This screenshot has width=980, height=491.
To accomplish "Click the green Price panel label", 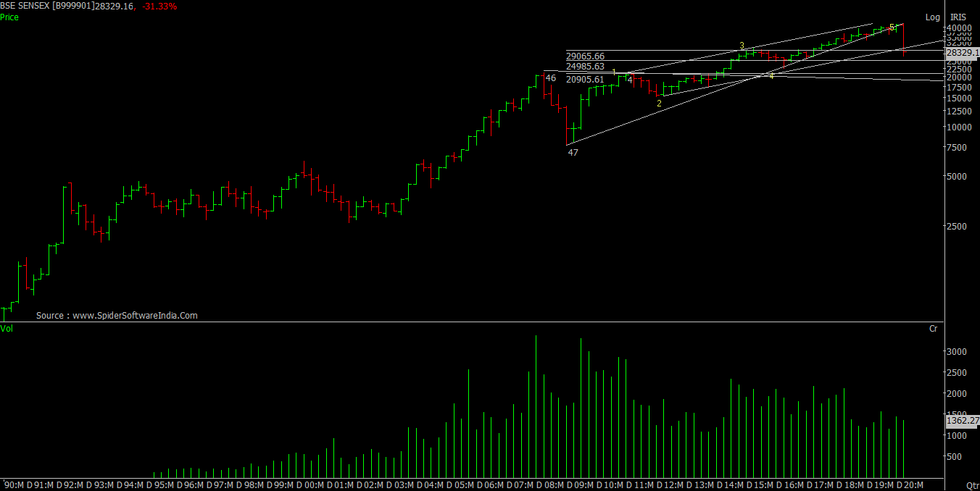I will [10, 17].
